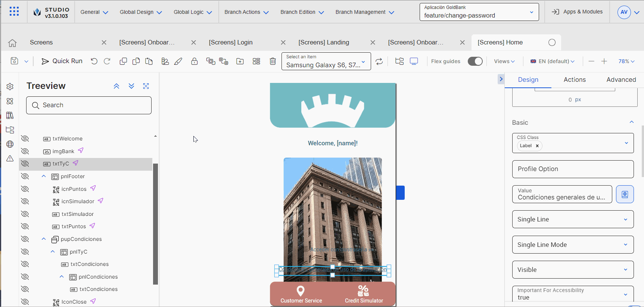Viewport: 644px width, 307px height.
Task: Click the Undo arrow icon
Action: [x=94, y=61]
